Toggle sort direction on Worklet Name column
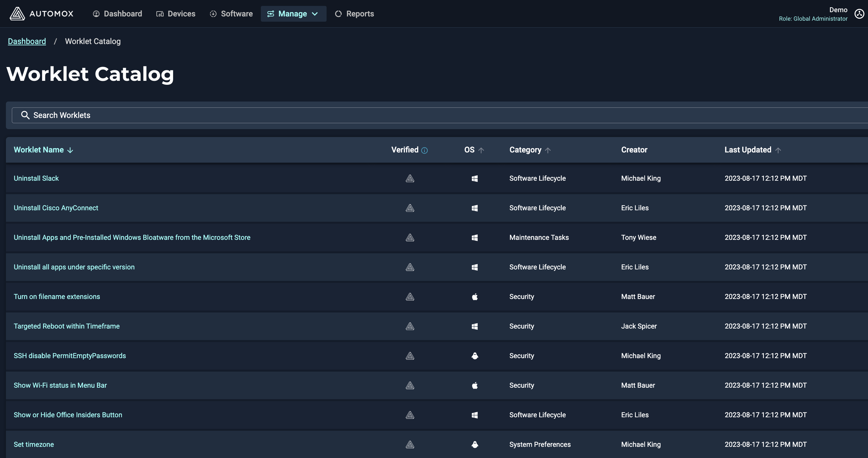The width and height of the screenshot is (868, 458). [x=70, y=150]
